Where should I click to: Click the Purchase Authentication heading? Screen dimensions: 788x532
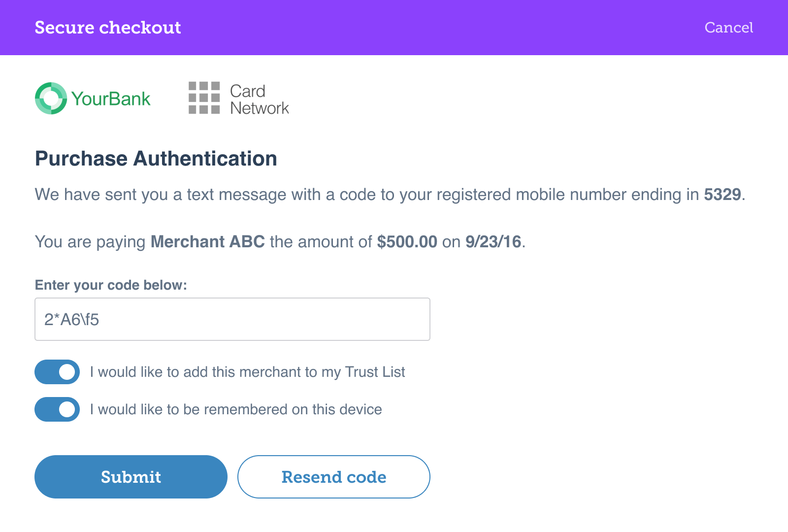(156, 159)
